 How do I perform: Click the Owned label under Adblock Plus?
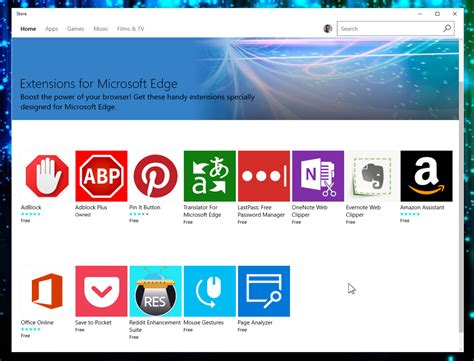(x=83, y=215)
